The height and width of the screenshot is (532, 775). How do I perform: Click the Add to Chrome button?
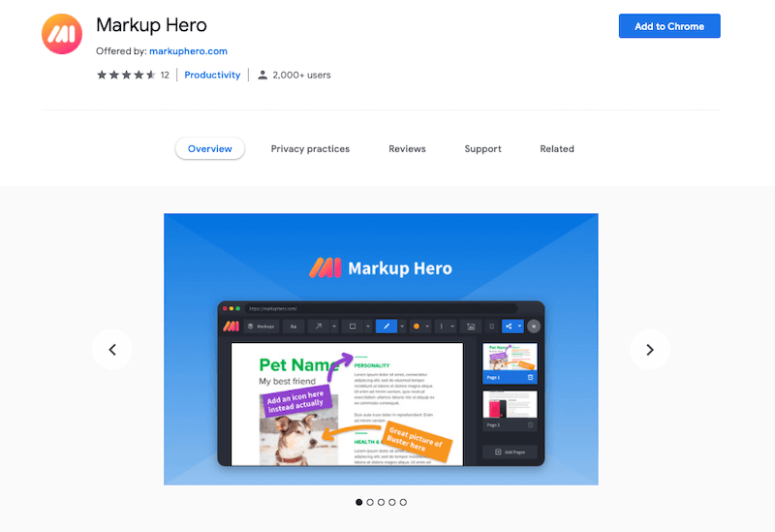pyautogui.click(x=669, y=26)
